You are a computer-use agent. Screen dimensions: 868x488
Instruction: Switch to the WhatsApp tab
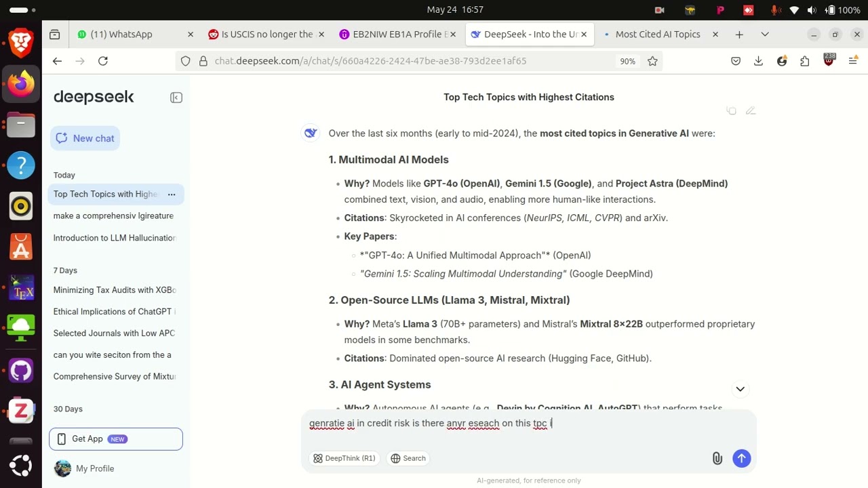click(x=136, y=35)
